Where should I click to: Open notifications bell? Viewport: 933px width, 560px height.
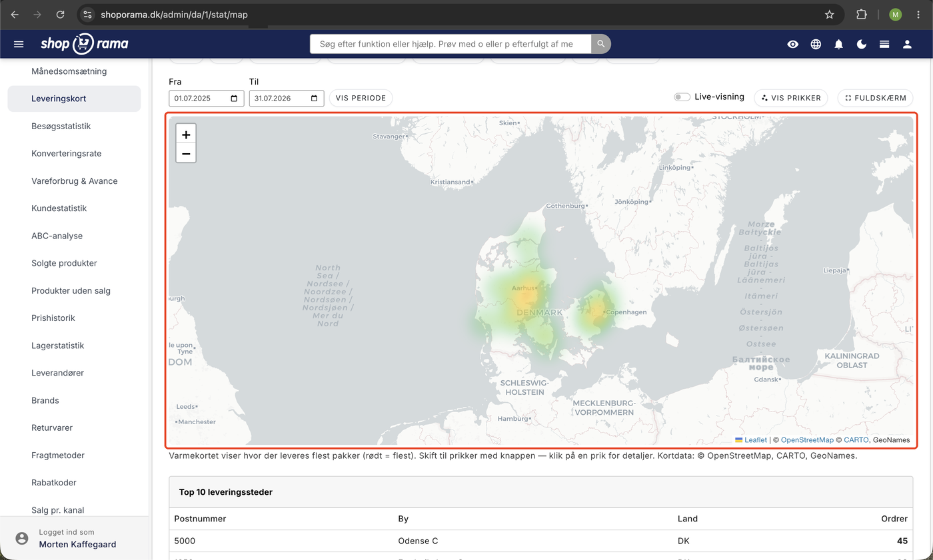coord(838,44)
